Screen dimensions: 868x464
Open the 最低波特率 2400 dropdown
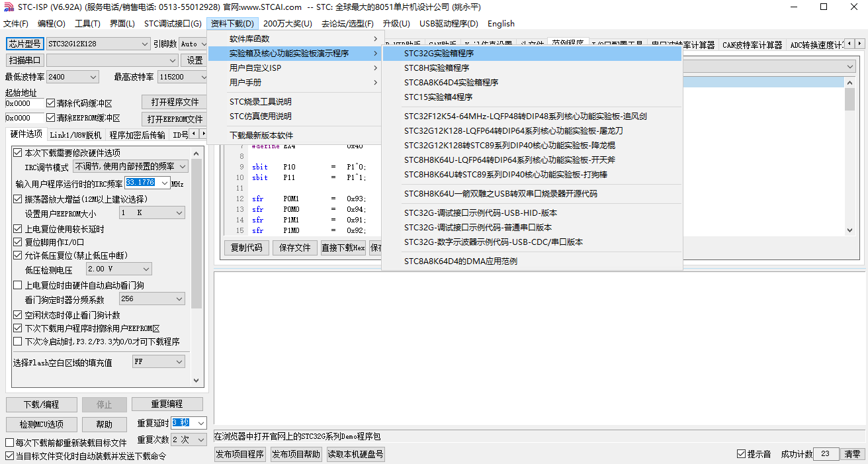pos(73,77)
